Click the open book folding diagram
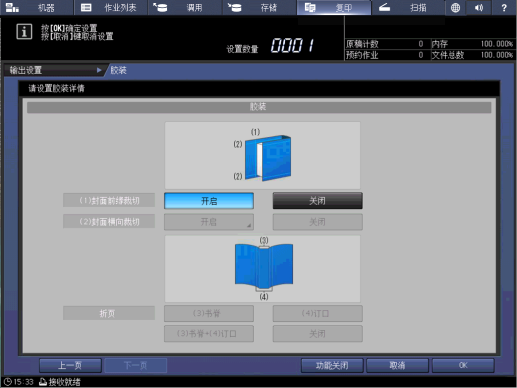517x388 pixels. [262, 269]
